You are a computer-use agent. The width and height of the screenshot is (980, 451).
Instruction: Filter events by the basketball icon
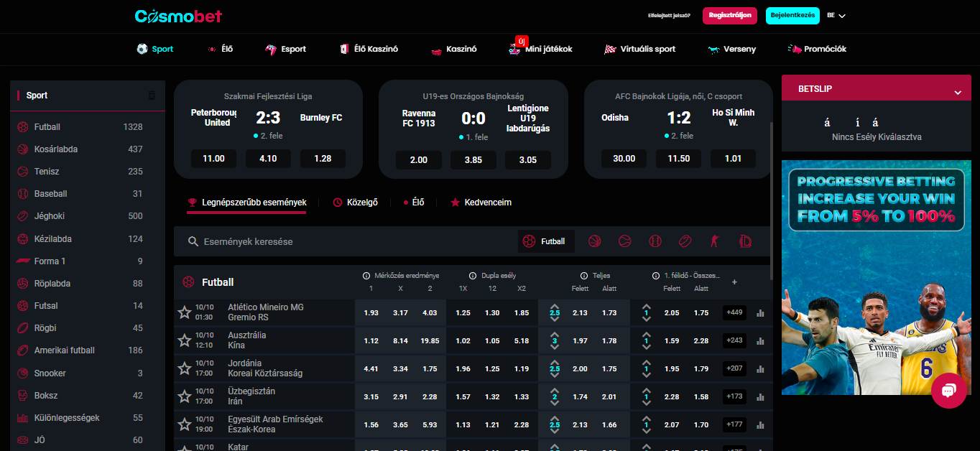(x=594, y=241)
